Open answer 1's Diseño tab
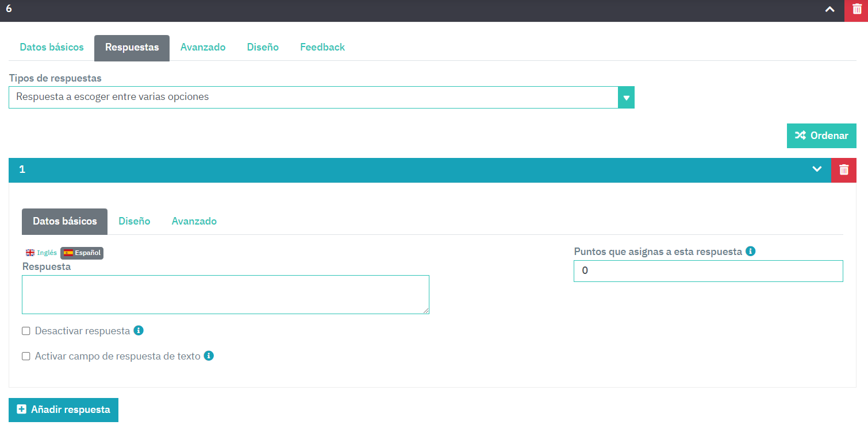Viewport: 868px width, 429px height. (x=135, y=222)
